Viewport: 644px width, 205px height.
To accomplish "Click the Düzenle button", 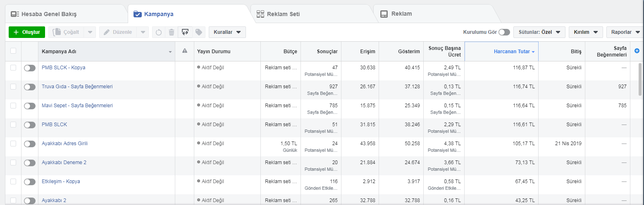I will pos(118,32).
